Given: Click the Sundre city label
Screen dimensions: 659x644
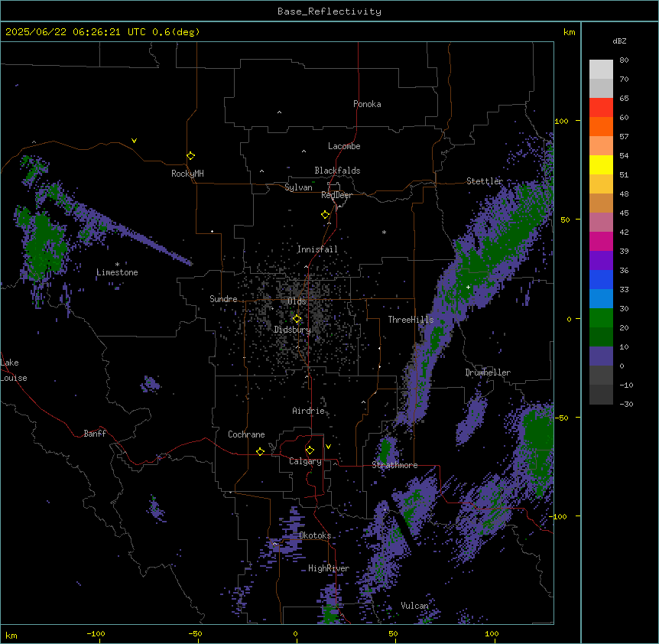Looking at the screenshot, I should [x=223, y=299].
